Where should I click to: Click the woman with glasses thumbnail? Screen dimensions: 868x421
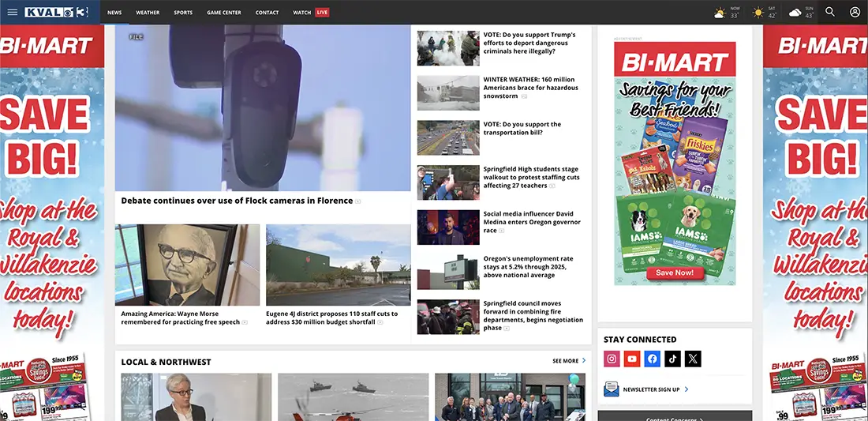pos(196,397)
